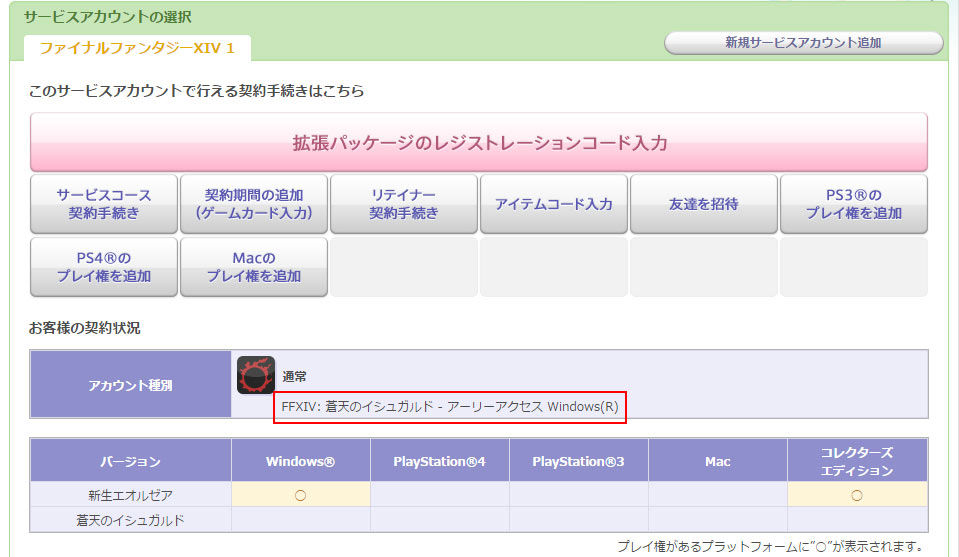Click the アイテムコード入力 button
Screen dimensions: 959x557
554,204
